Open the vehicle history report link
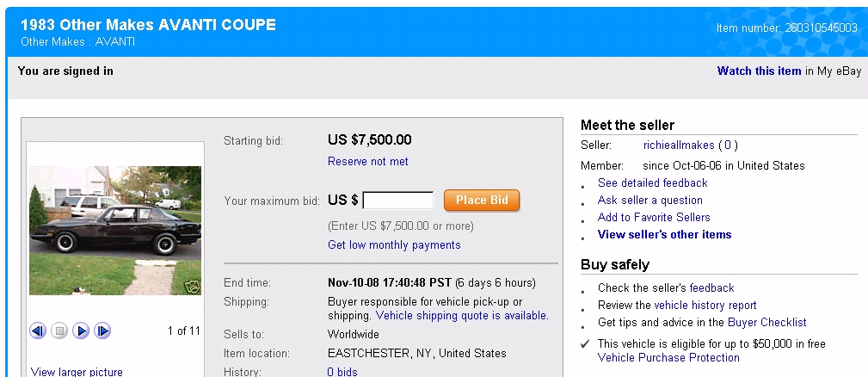The height and width of the screenshot is (377, 868). pyautogui.click(x=705, y=305)
